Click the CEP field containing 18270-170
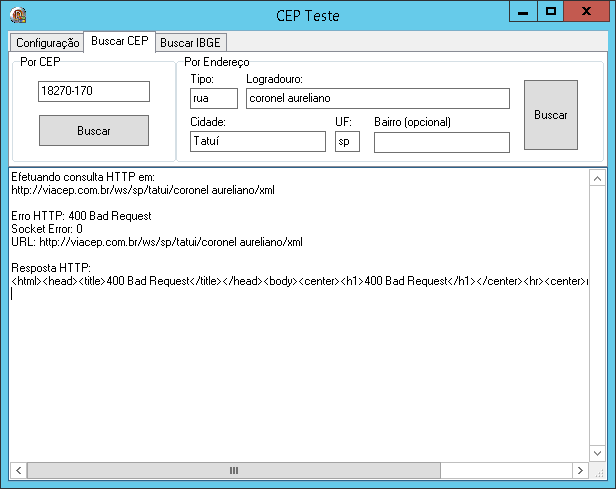 (94, 91)
